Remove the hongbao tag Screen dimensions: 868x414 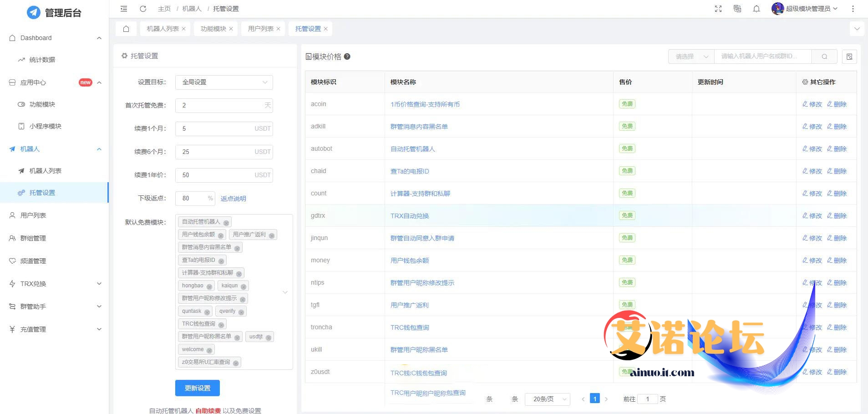[209, 286]
